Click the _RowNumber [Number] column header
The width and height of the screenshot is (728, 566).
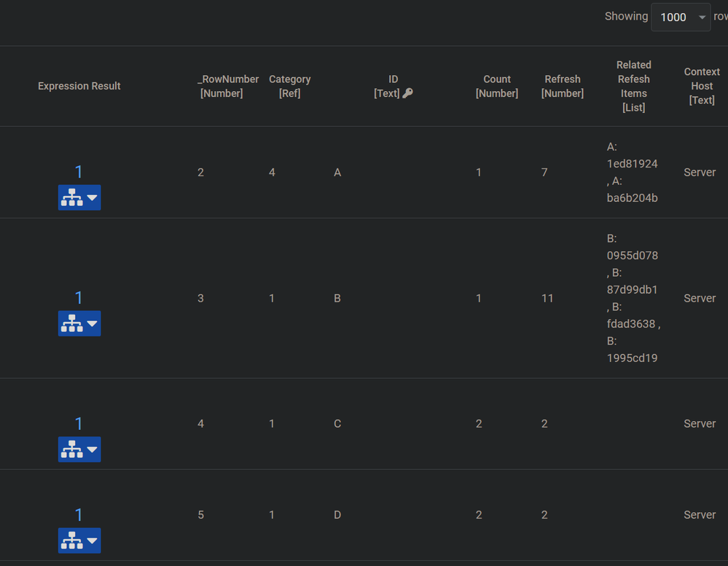coord(227,86)
